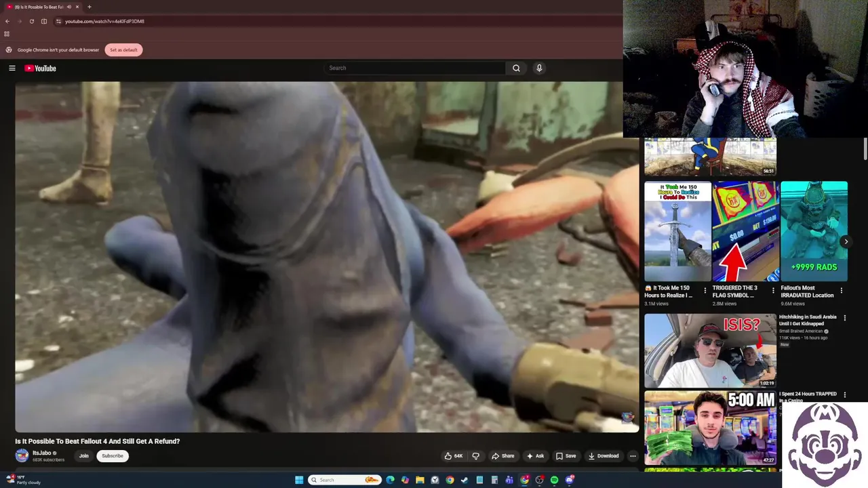Launch Microsoft Edge from taskbar
Image resolution: width=868 pixels, height=488 pixels.
(390, 480)
